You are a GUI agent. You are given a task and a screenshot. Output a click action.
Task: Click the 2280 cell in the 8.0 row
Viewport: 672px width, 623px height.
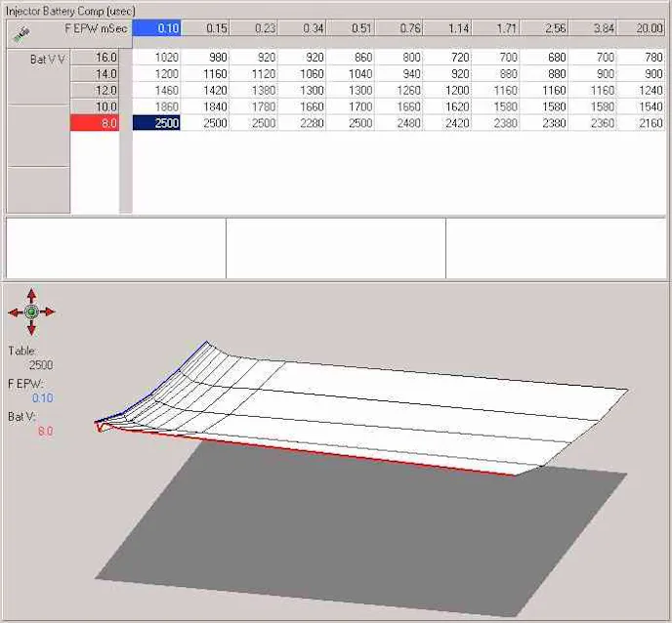[x=303, y=122]
